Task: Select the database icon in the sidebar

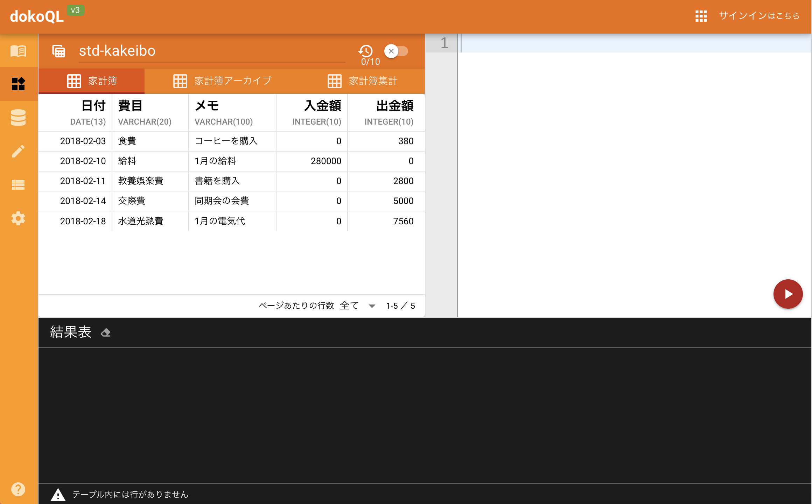Action: [18, 118]
